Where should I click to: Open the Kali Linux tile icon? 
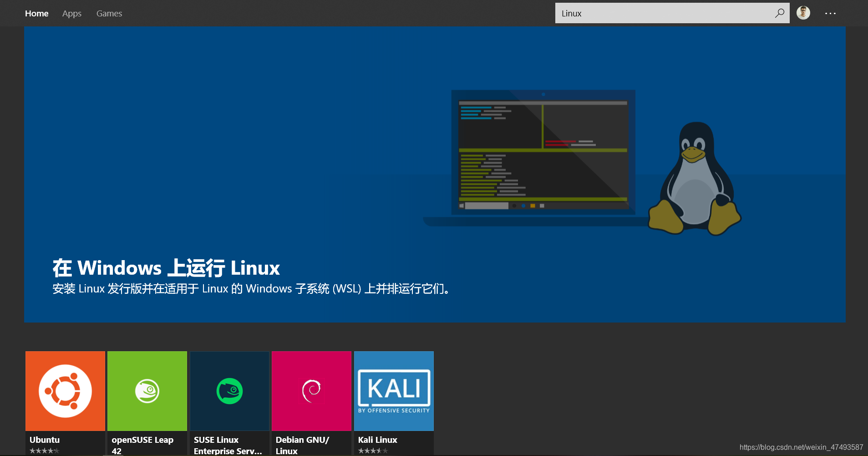pyautogui.click(x=394, y=391)
